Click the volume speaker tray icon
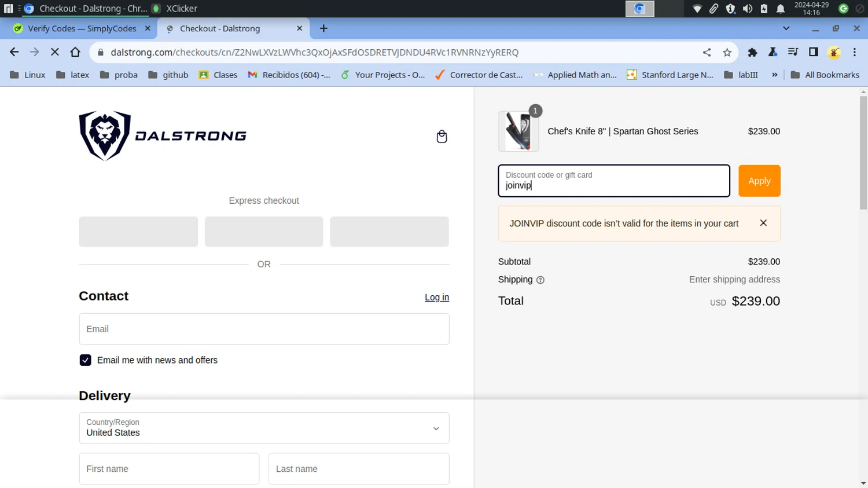The image size is (868, 488). (747, 9)
